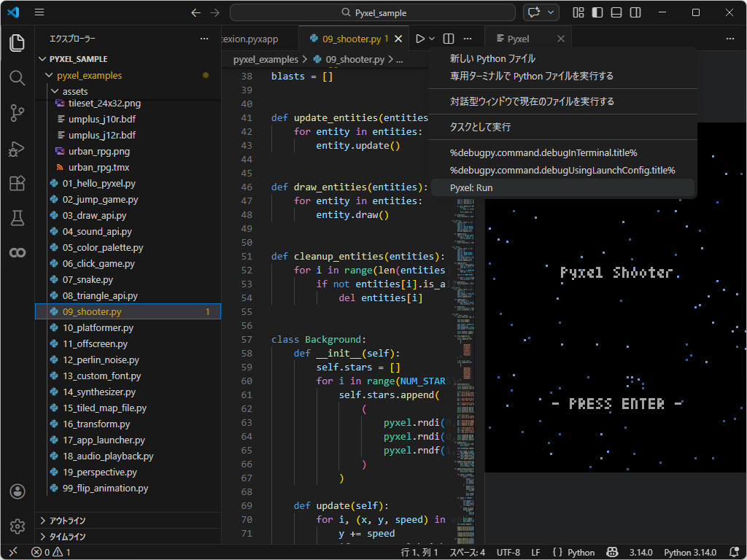Select the Run and Debug icon
The image size is (747, 560).
click(x=17, y=149)
